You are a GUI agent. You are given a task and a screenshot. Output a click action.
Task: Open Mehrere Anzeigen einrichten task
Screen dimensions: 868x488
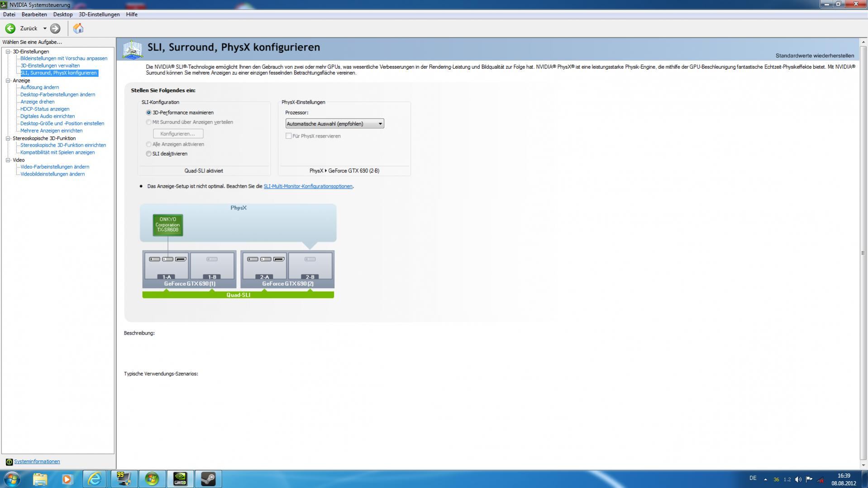click(x=51, y=131)
